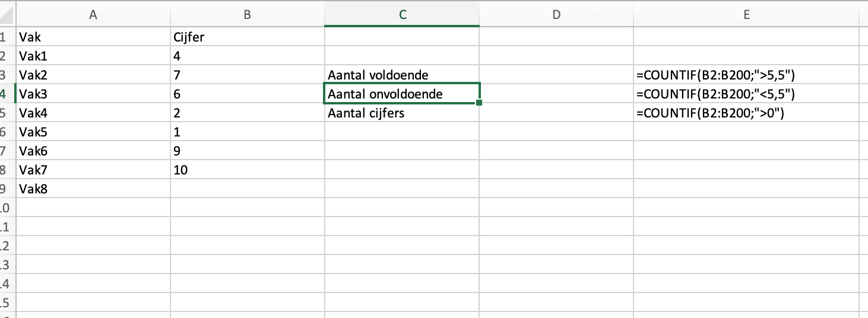
Task: Click the grade cell showing 10
Action: 247,170
